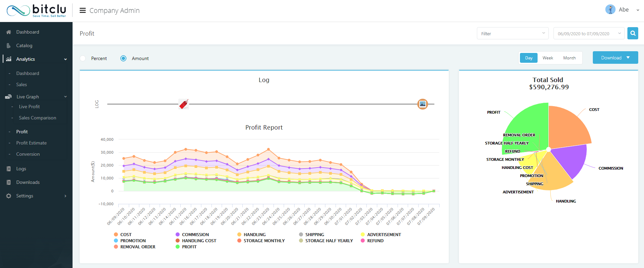Toggle PROFIT legend color swatch
Image resolution: width=644 pixels, height=268 pixels.
click(x=178, y=247)
